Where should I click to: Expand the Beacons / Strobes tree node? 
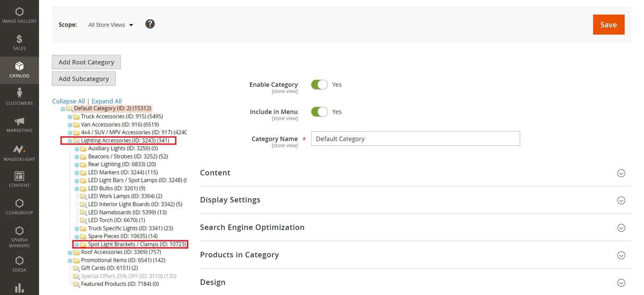(x=77, y=157)
